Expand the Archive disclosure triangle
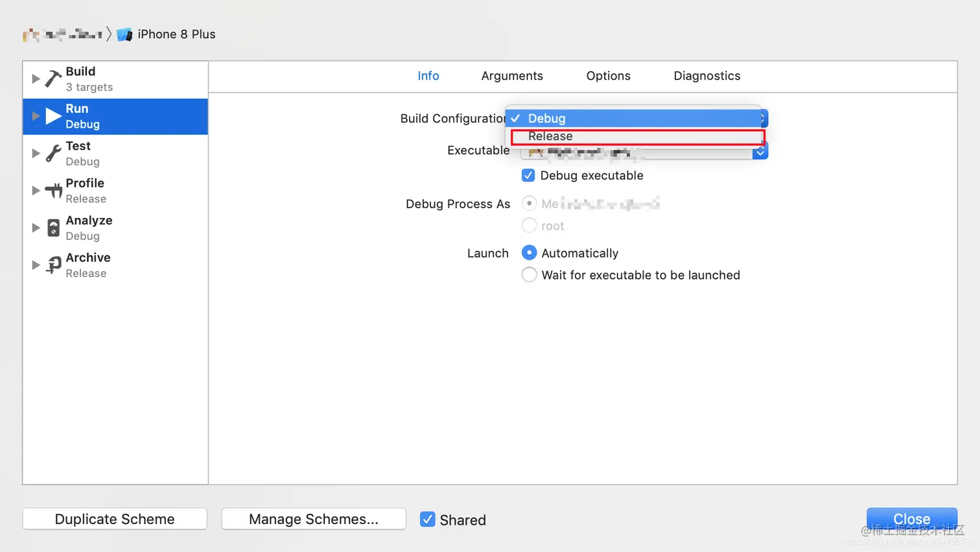 click(36, 265)
